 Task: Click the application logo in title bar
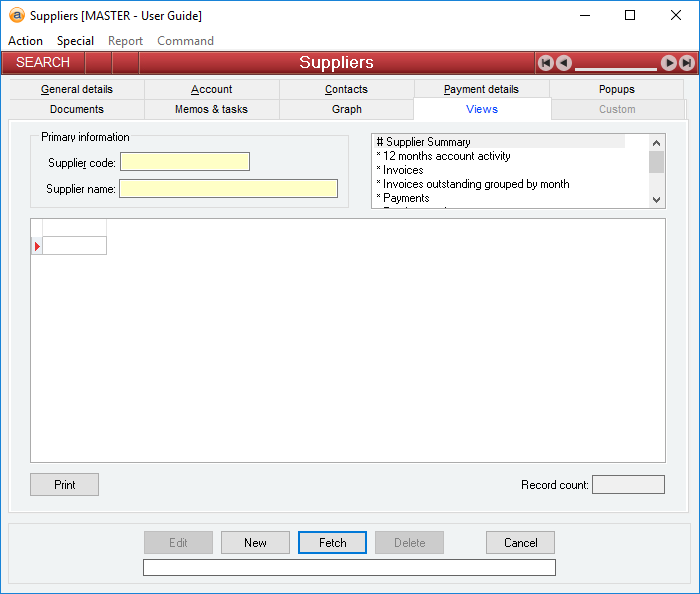click(16, 15)
